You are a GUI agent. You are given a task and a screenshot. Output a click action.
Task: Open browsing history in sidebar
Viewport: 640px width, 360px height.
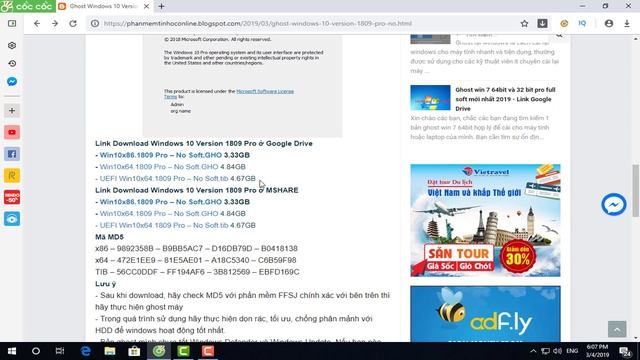tap(12, 64)
